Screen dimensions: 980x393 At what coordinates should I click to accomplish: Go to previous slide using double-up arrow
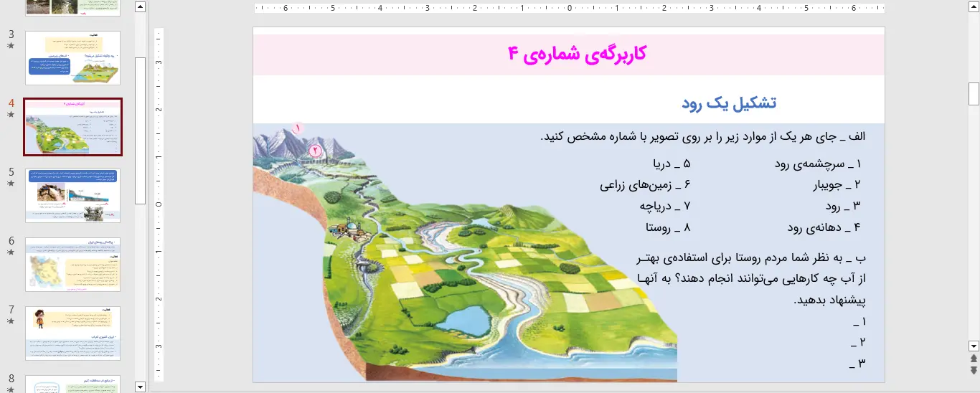(x=974, y=358)
